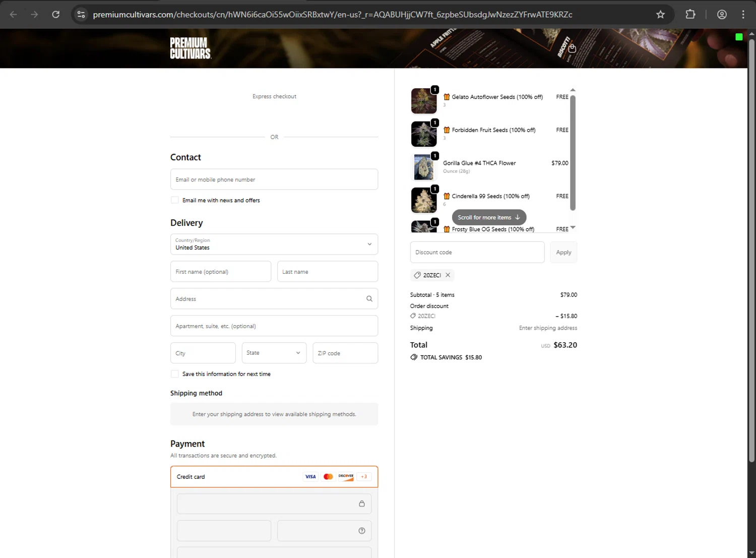The width and height of the screenshot is (756, 558).
Task: Focus the card security code field
Action: [325, 531]
